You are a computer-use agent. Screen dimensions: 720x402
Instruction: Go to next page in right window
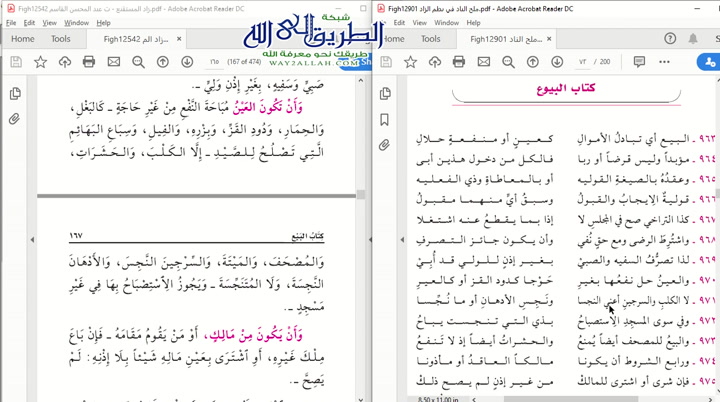point(557,62)
